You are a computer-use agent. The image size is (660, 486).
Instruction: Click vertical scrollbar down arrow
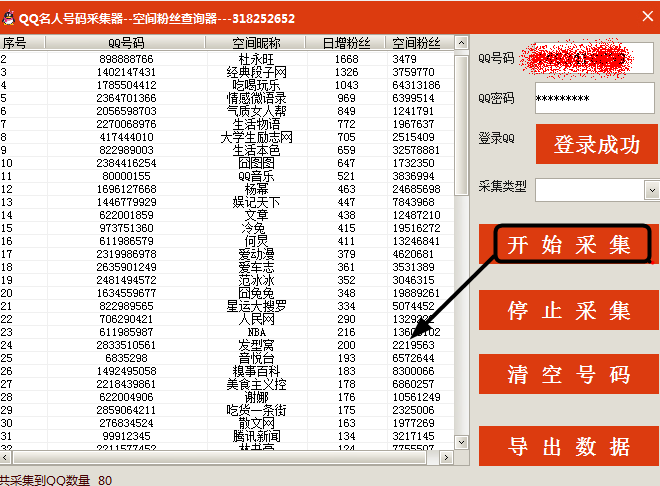click(x=461, y=442)
